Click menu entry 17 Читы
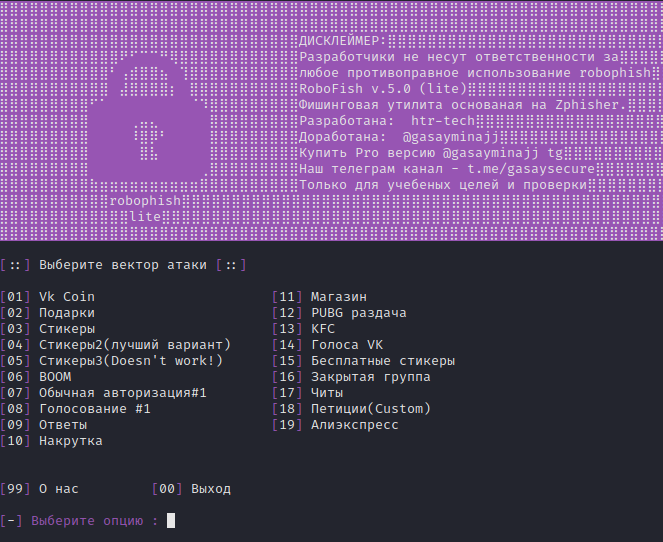Image resolution: width=663 pixels, height=542 pixels. (x=326, y=393)
